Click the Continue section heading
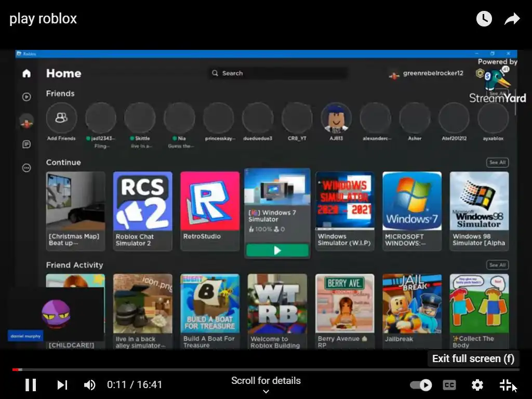 pos(63,163)
